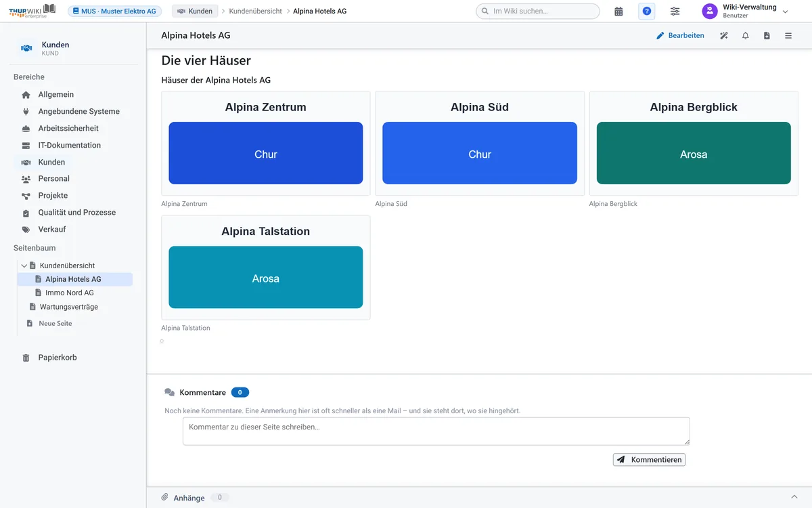Open the settings sliders icon
812x508 pixels.
(x=675, y=11)
